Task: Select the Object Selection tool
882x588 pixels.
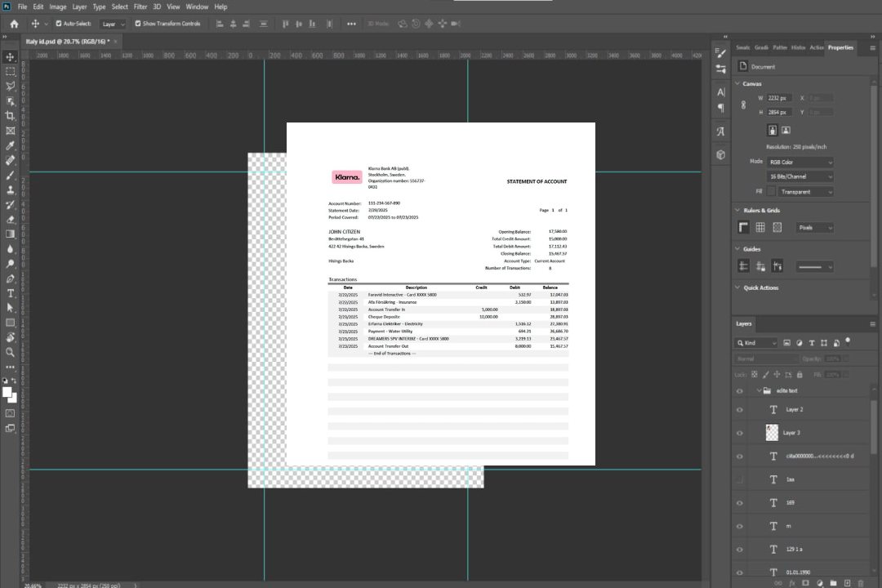Action: pyautogui.click(x=10, y=101)
